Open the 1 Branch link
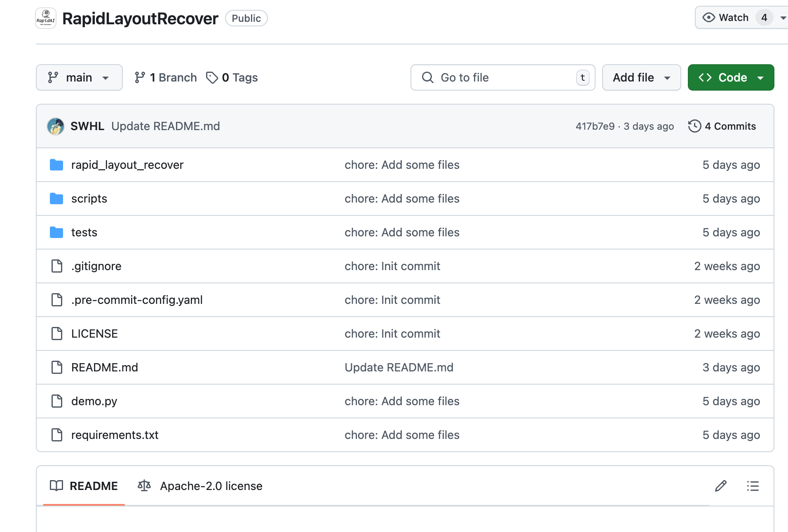 tap(166, 78)
